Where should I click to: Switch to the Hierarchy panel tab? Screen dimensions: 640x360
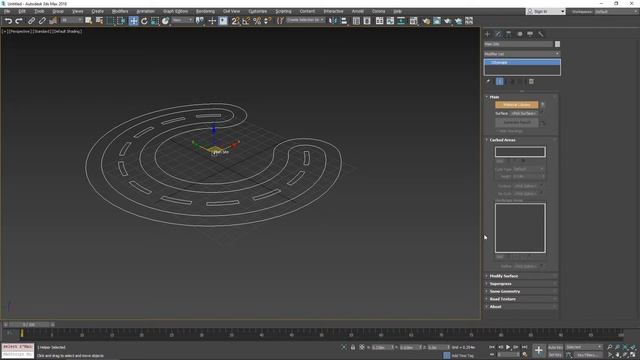pos(509,34)
